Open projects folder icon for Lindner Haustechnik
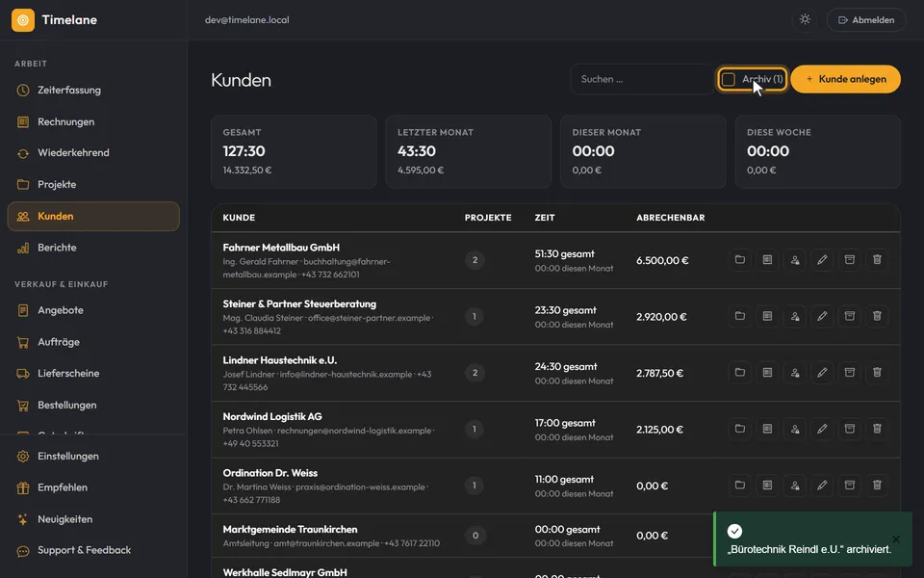This screenshot has height=578, width=924. (x=739, y=373)
